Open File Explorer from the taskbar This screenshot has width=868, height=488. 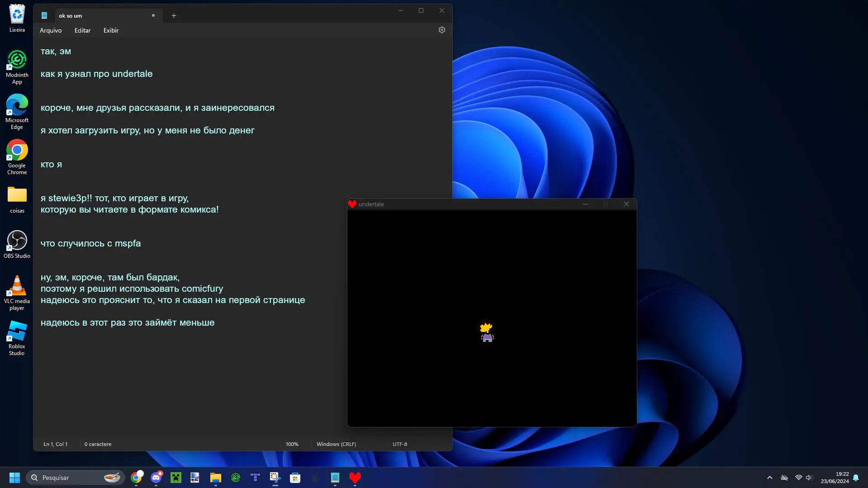point(216,478)
